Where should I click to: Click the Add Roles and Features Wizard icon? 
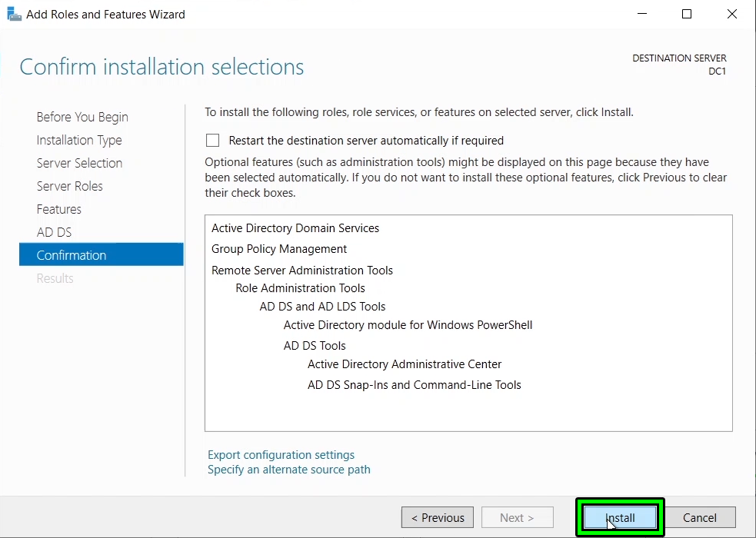[12, 13]
